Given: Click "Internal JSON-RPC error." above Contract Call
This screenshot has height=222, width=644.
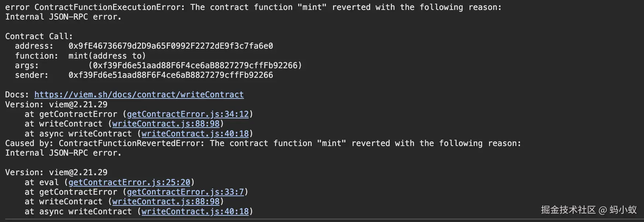Looking at the screenshot, I should 63,17.
